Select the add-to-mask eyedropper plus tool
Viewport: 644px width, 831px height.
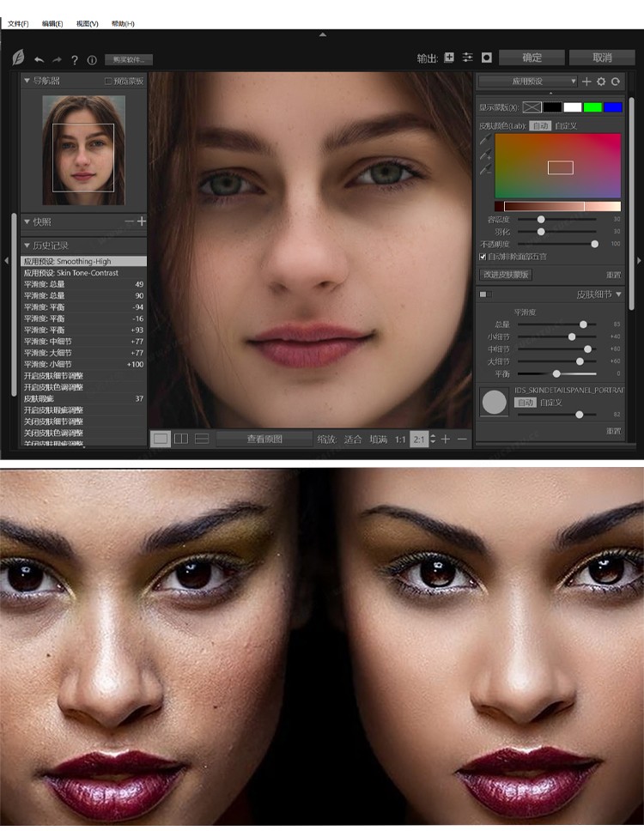pos(485,155)
